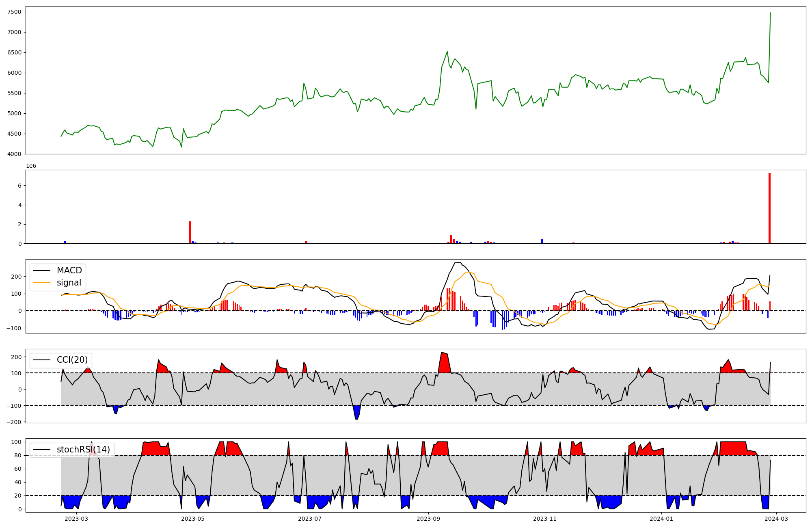Click the blue CCI trough below -100 in late July
Viewport: 812px width, 528px height.
click(356, 411)
